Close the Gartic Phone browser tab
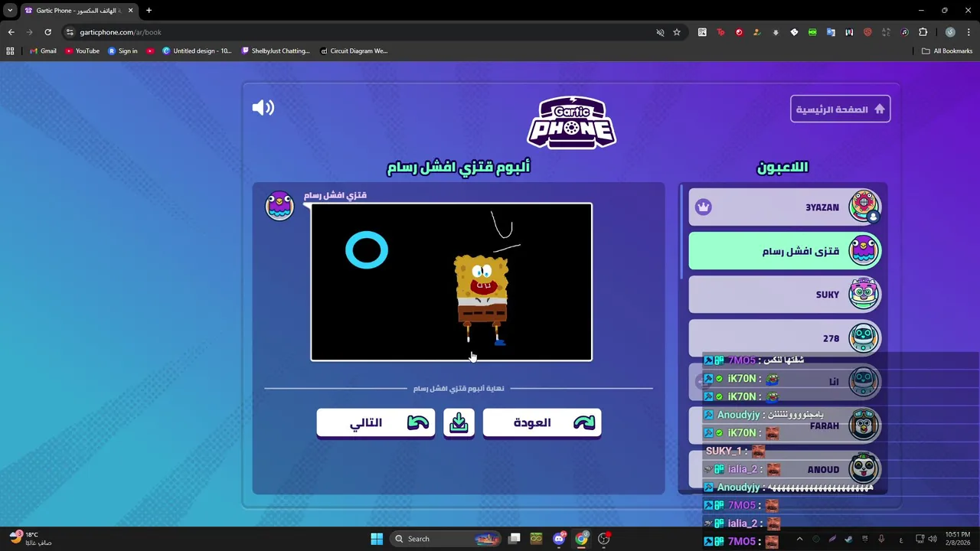The width and height of the screenshot is (980, 551). pyautogui.click(x=130, y=11)
